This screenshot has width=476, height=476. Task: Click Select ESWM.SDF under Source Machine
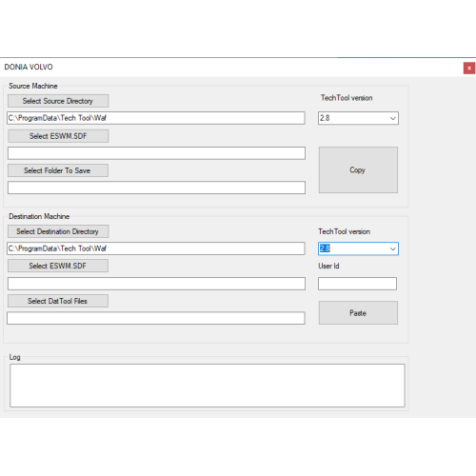click(x=58, y=136)
